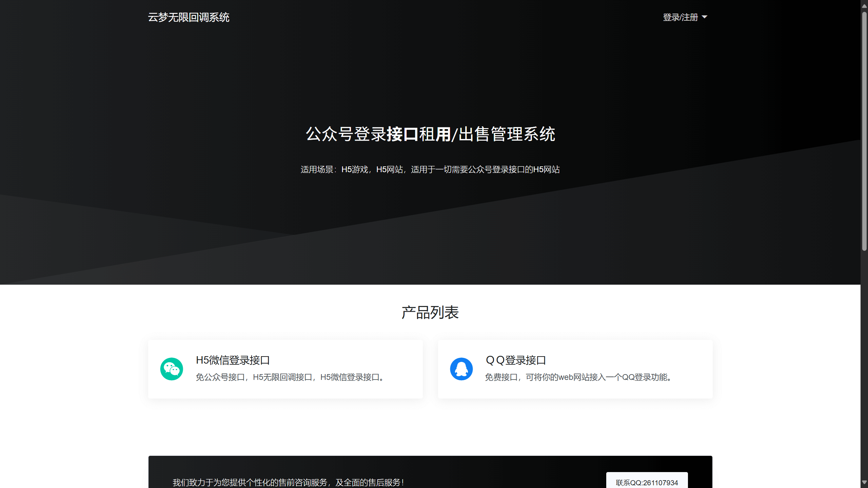Click the 公众号登录接口租用/出售管理系统 headline
This screenshot has width=868, height=488.
click(430, 134)
